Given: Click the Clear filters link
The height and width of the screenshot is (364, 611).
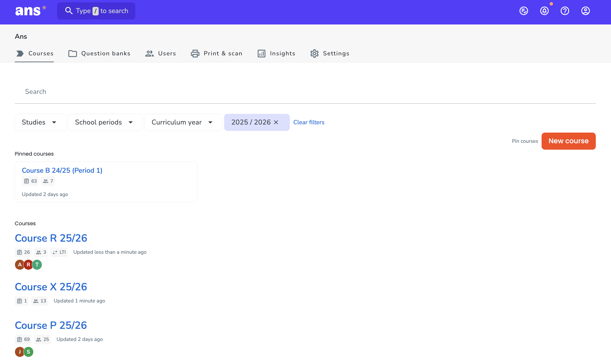Looking at the screenshot, I should point(309,122).
